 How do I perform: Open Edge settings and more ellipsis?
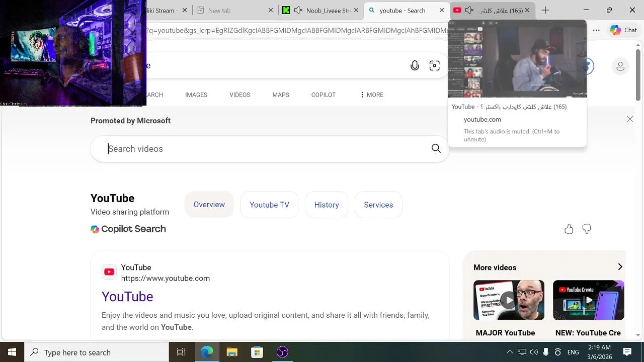pos(596,30)
